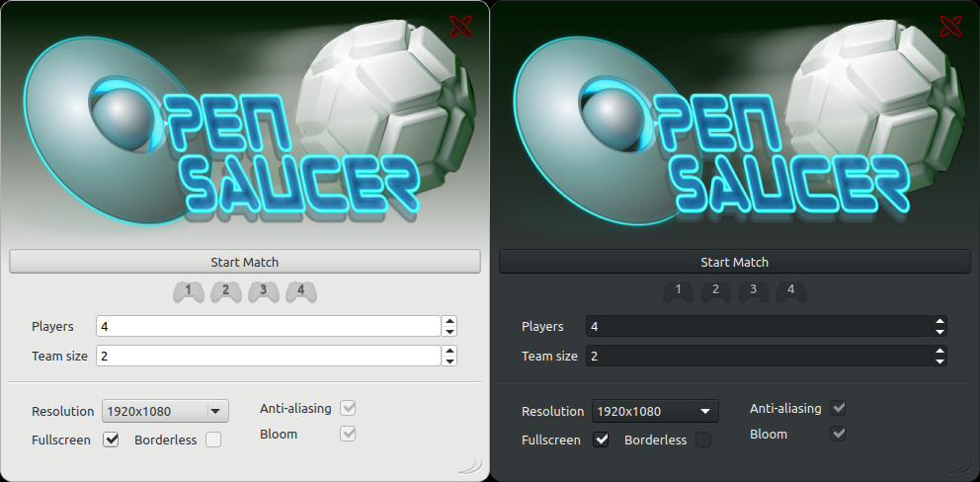Click the resize grip in the light window
Screen dimensions: 980x482
point(470,466)
